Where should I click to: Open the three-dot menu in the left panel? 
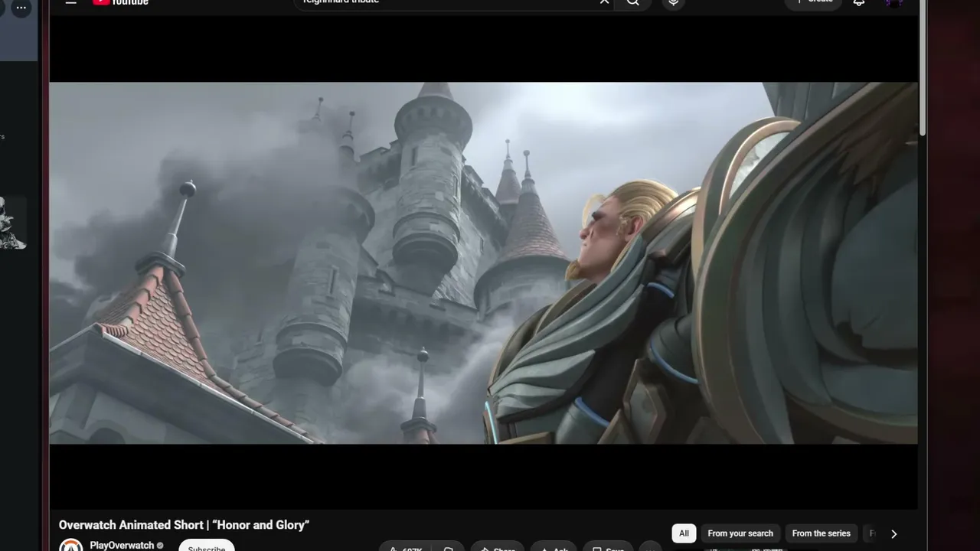(x=21, y=8)
